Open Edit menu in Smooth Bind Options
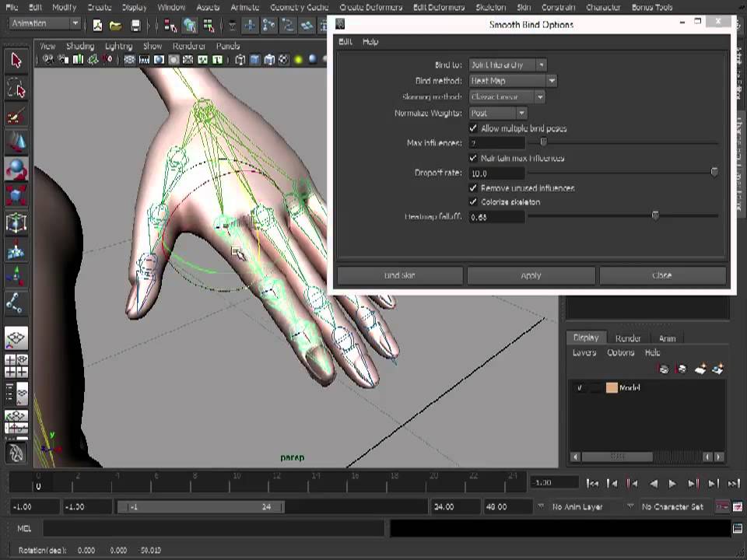The height and width of the screenshot is (560, 747). (345, 42)
